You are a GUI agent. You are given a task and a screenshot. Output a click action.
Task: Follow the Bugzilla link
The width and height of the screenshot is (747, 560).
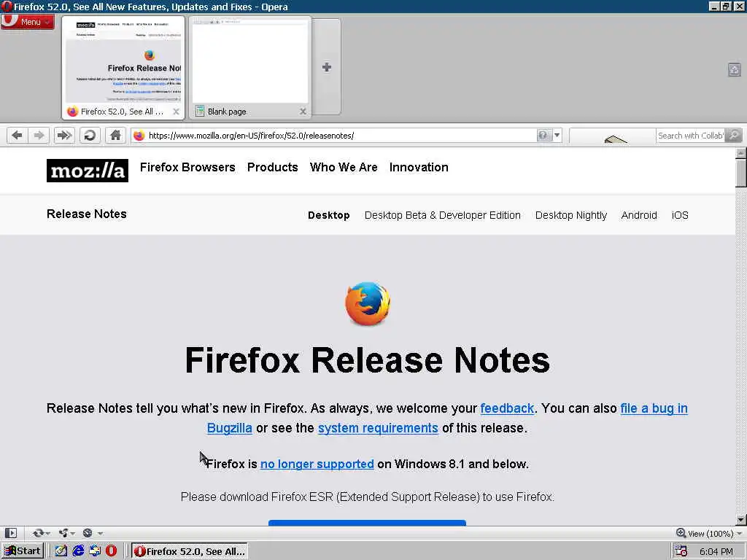point(230,428)
